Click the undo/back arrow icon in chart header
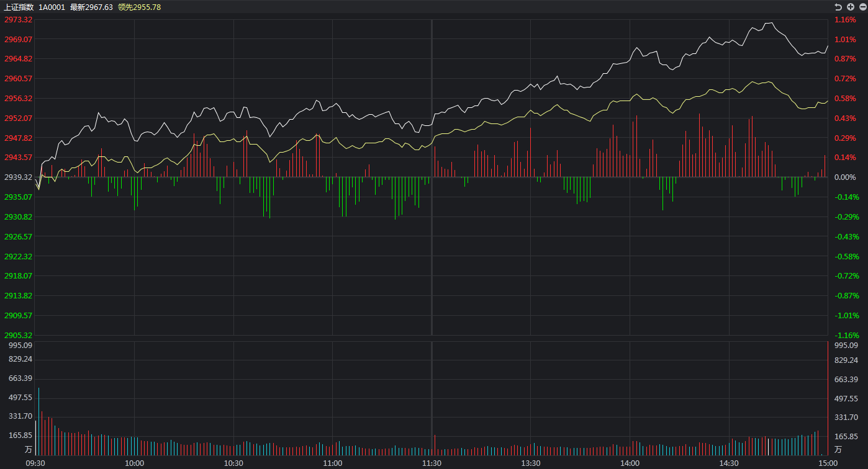 (838, 7)
